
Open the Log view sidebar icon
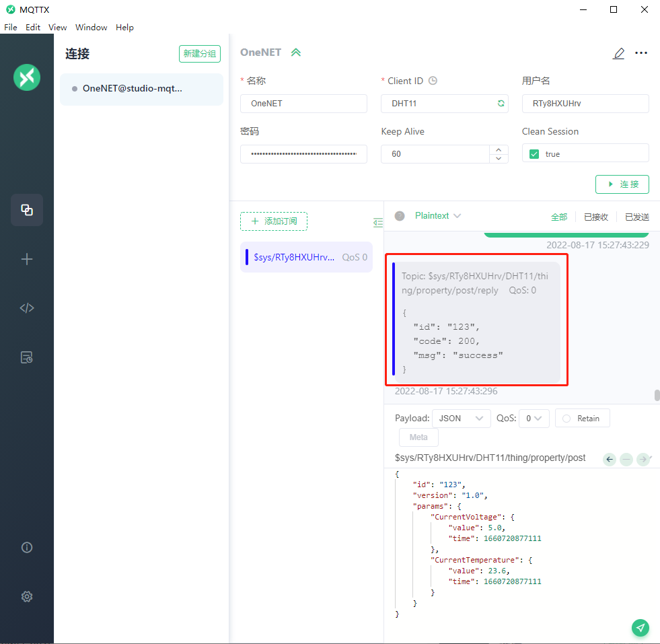pyautogui.click(x=27, y=357)
